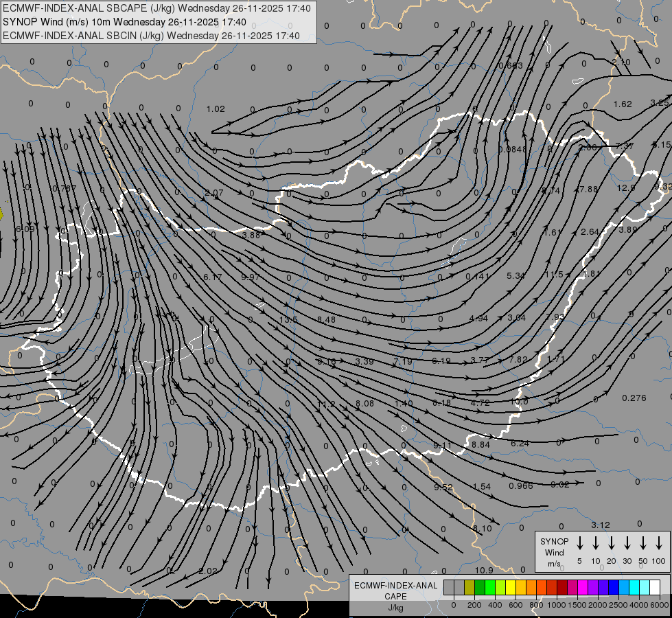
Task: Click the wind arrow above 20 in legend
Action: click(x=612, y=543)
